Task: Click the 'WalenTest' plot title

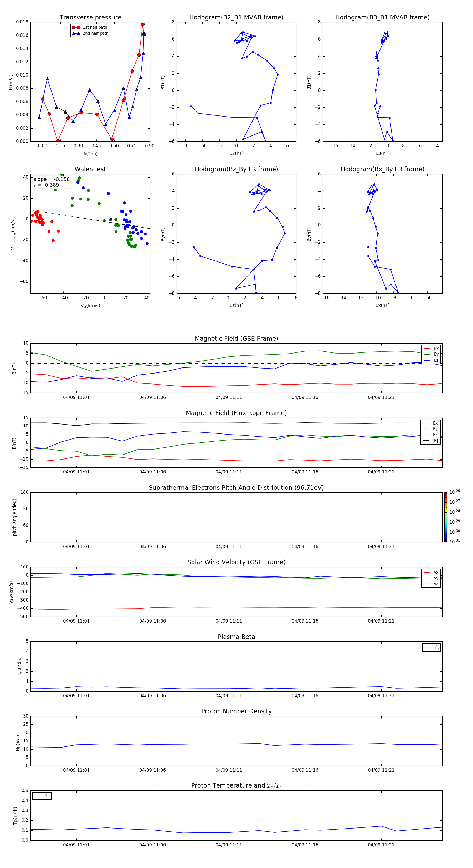Action: 90,169
